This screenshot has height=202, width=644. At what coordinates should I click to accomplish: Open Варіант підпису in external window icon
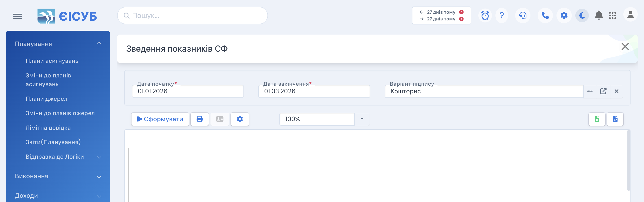coord(603,91)
